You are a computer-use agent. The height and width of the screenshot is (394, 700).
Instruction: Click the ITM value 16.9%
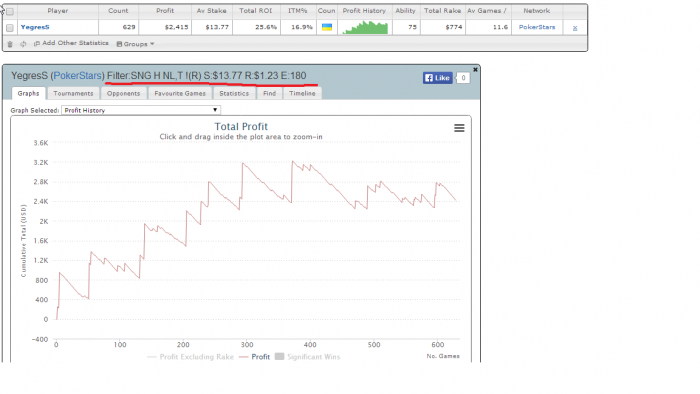point(302,27)
